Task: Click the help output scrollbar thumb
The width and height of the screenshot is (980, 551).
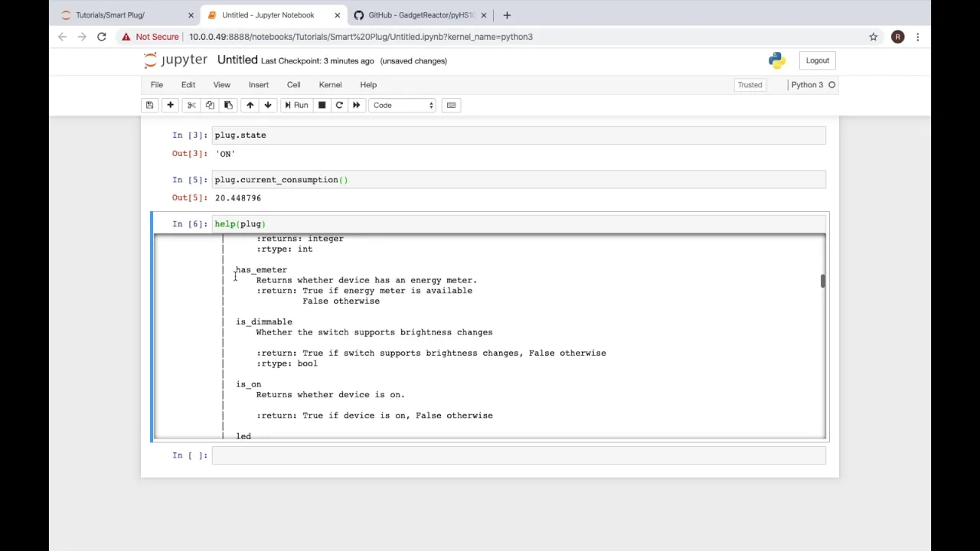Action: point(822,281)
